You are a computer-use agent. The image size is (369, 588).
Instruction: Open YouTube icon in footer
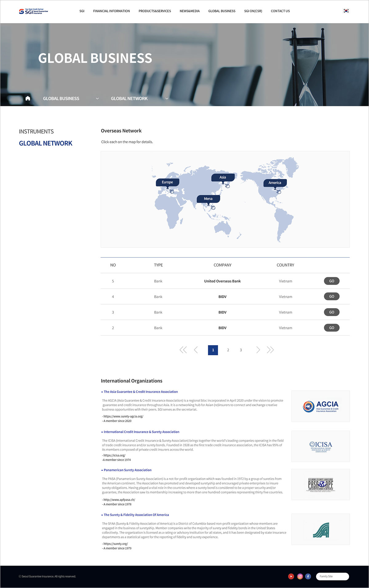click(x=291, y=576)
